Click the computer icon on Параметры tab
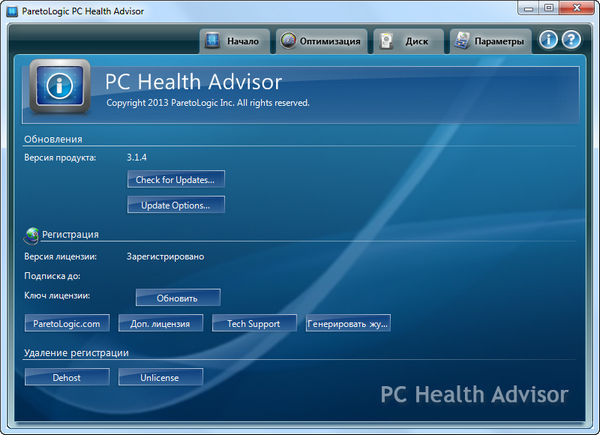The width and height of the screenshot is (600, 435). [x=462, y=42]
